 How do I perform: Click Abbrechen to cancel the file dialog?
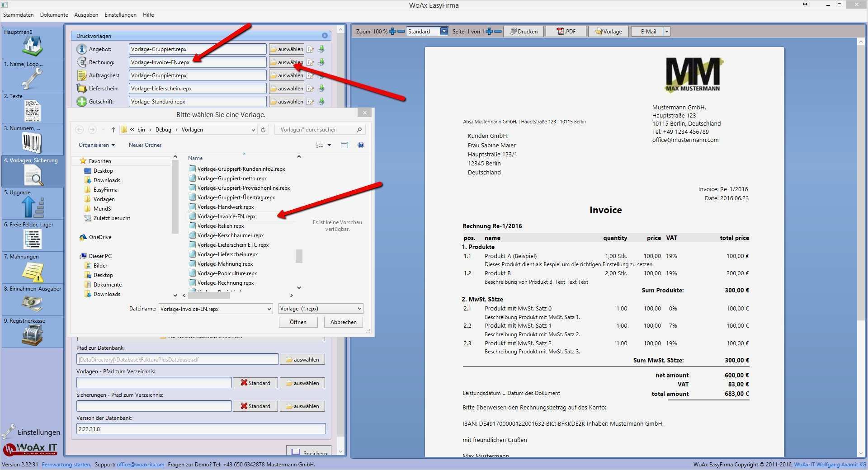[344, 322]
